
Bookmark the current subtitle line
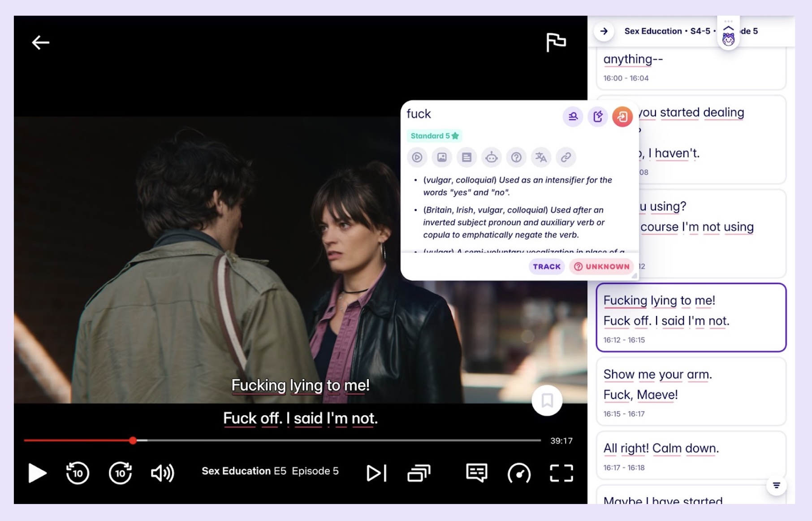click(x=547, y=401)
